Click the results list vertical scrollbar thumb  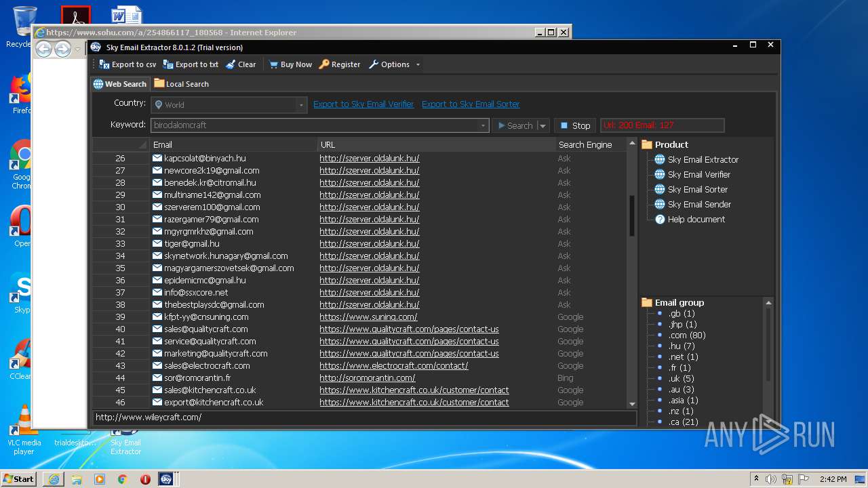coord(632,216)
